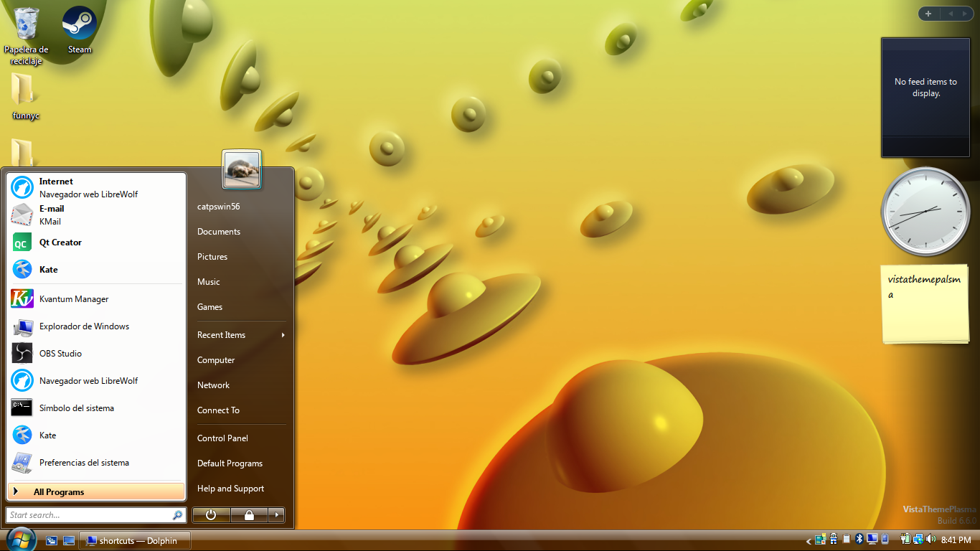The width and height of the screenshot is (980, 551).
Task: Open Preferencias del sistema
Action: coord(96,463)
